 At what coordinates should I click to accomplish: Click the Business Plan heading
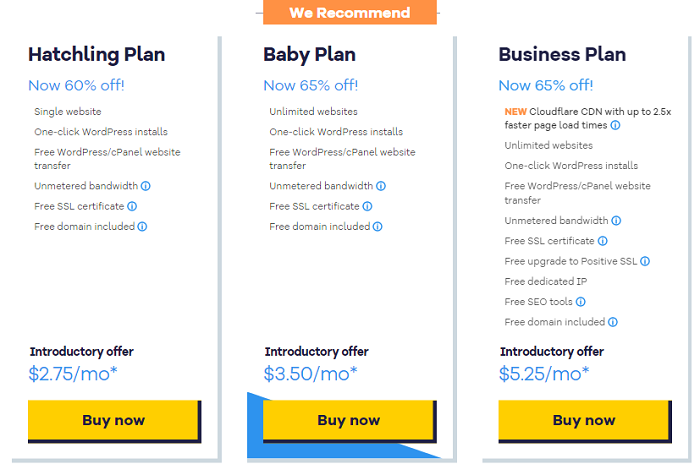click(562, 54)
